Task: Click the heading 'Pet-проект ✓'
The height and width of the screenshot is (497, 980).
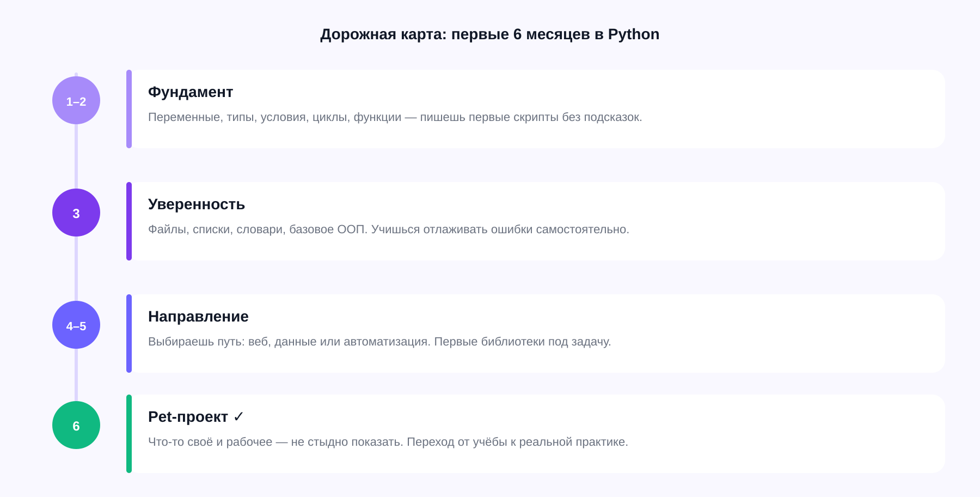Action: pyautogui.click(x=196, y=417)
